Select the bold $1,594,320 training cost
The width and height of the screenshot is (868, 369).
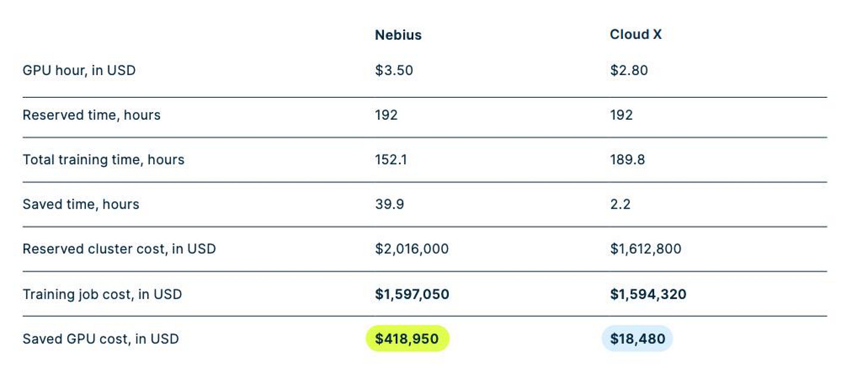coord(647,294)
